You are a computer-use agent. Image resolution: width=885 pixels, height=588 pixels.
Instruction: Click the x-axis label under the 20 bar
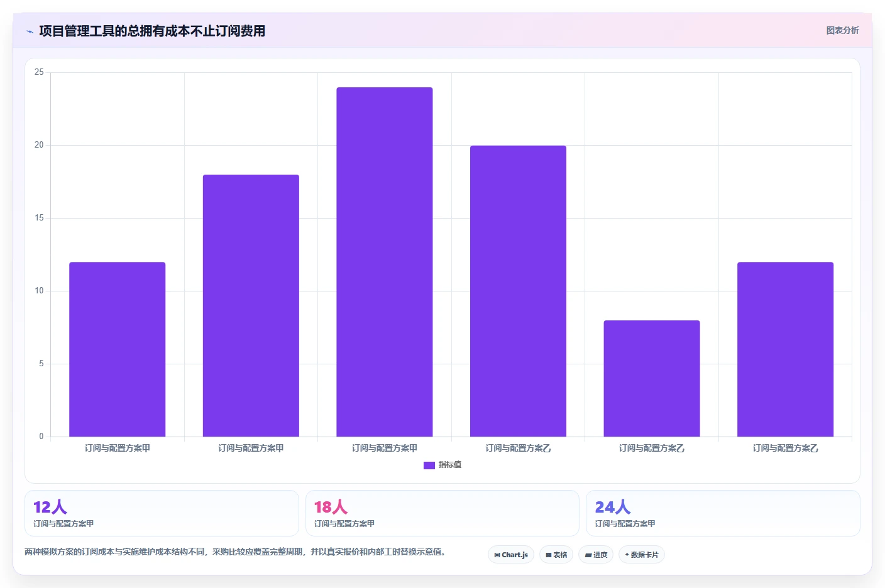click(518, 448)
